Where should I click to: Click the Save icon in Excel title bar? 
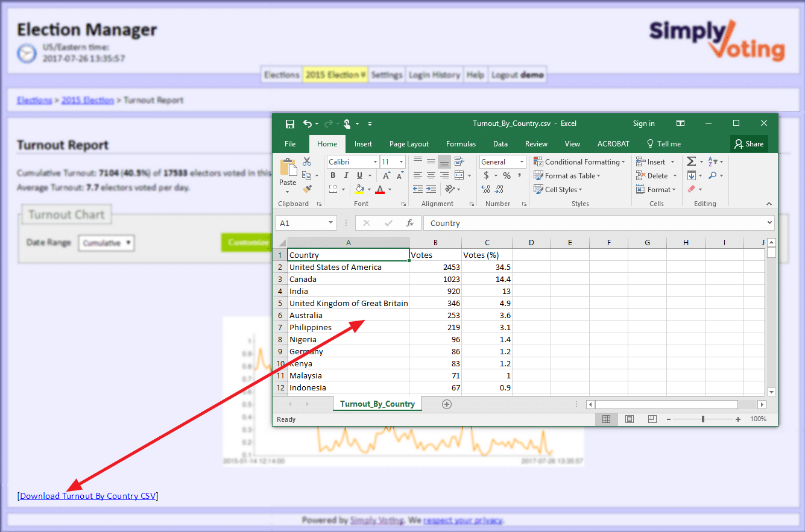click(x=289, y=124)
